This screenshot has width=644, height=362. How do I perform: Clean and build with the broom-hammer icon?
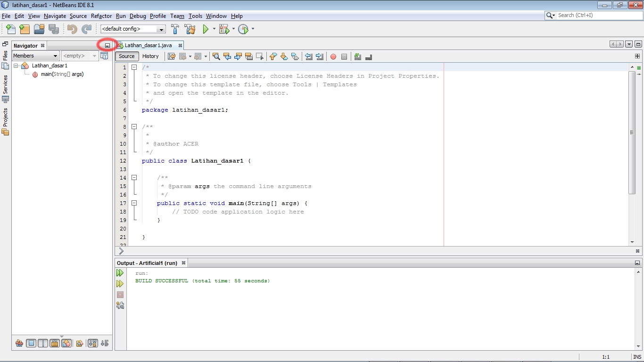pyautogui.click(x=190, y=29)
